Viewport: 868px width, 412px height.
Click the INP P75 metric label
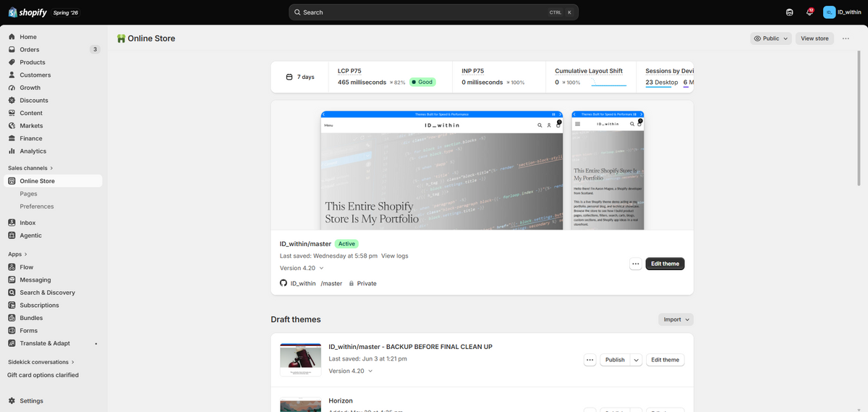(473, 71)
